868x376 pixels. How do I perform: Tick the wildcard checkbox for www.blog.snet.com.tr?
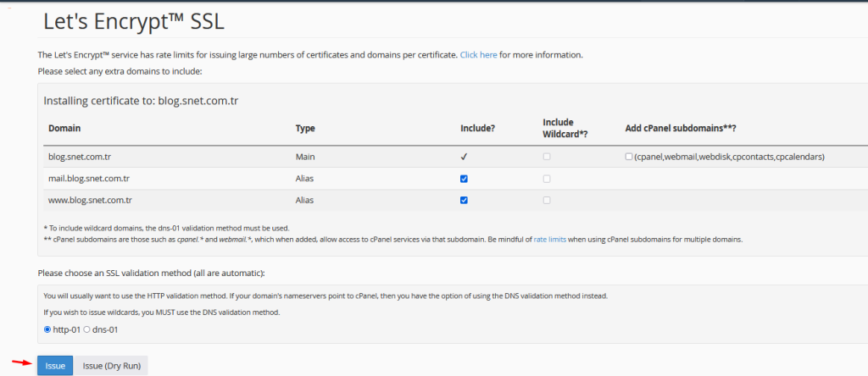coord(547,200)
